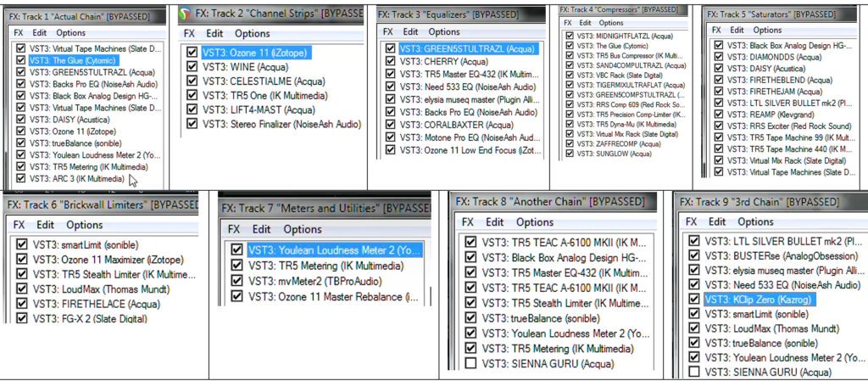
Task: Enable the SIENNA GURU checkbox in Track 8
Action: [x=470, y=364]
